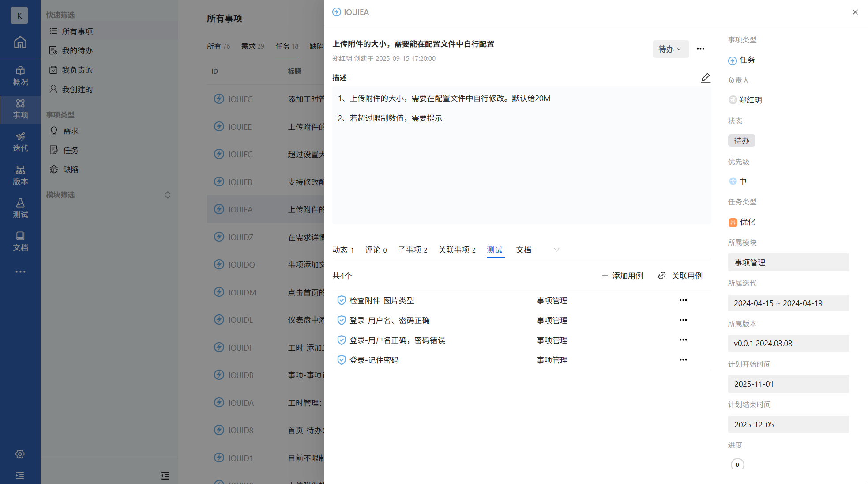Collapse the filter panel with fold icon
The height and width of the screenshot is (484, 868).
[165, 475]
